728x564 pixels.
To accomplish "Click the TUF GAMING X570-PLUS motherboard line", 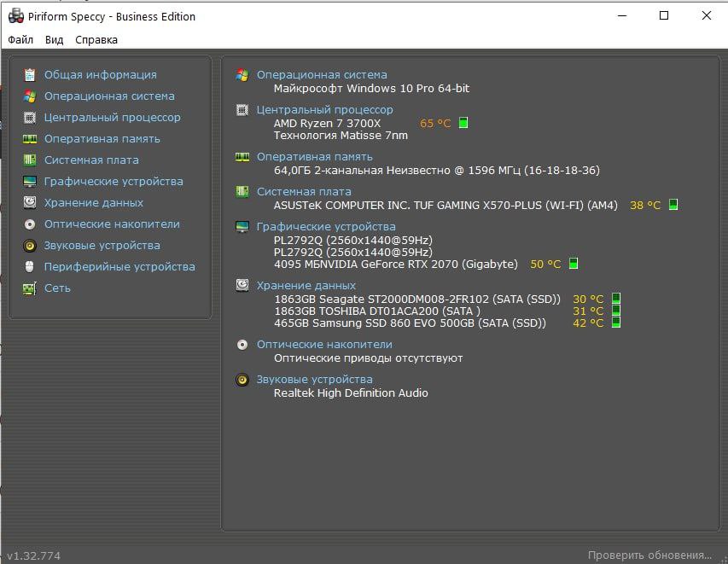I will tap(446, 205).
